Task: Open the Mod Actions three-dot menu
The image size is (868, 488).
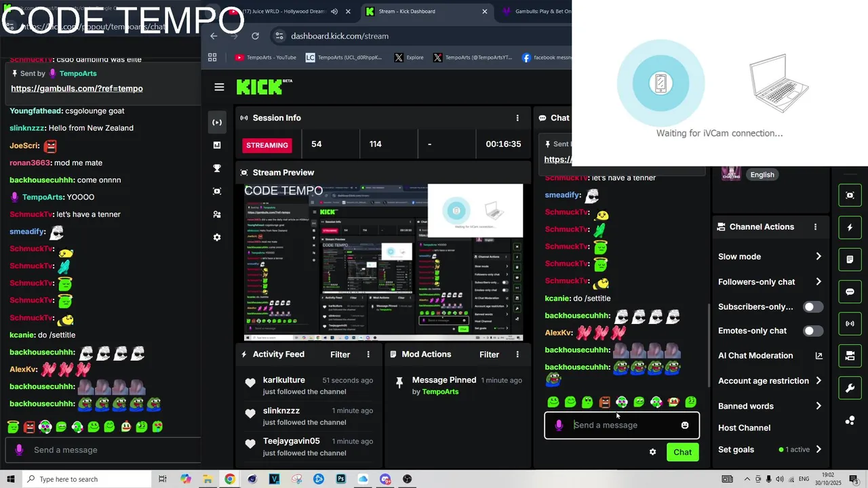Action: pos(517,354)
